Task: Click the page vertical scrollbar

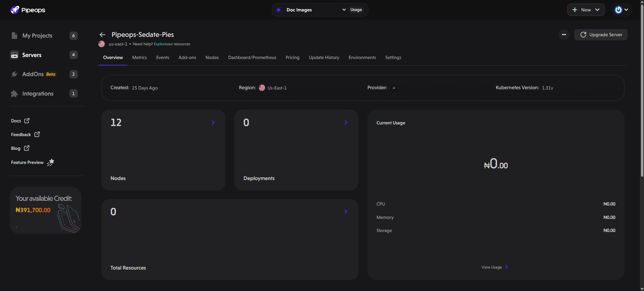Action: (x=642, y=91)
